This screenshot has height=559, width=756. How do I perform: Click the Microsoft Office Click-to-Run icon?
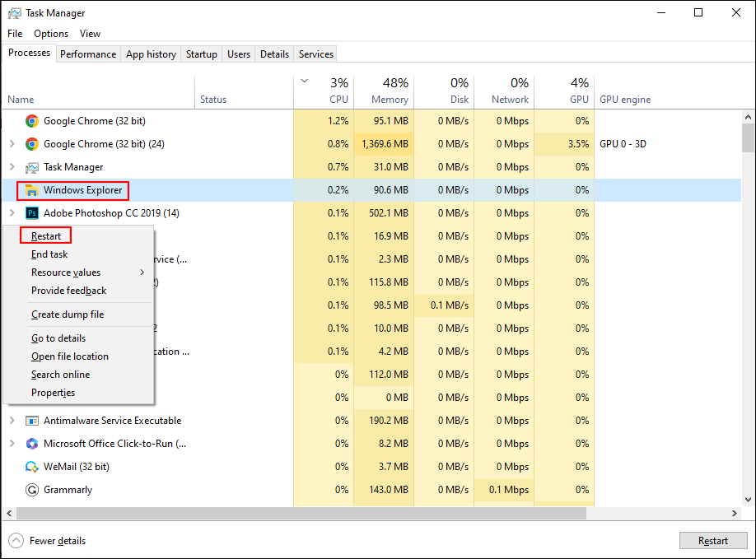click(32, 444)
